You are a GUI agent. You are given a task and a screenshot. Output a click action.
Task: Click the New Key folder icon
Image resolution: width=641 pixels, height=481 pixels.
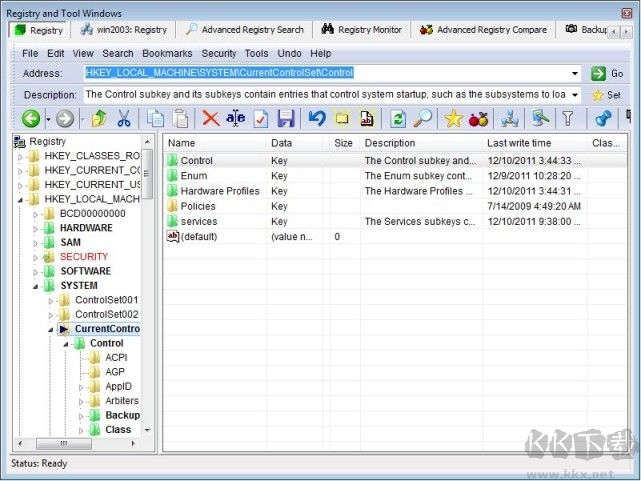342,119
